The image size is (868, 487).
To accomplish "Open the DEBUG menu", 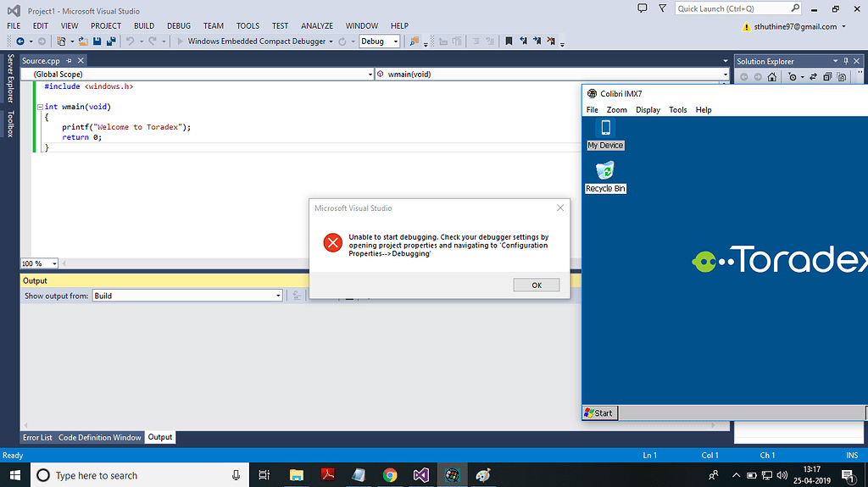I will pyautogui.click(x=178, y=26).
